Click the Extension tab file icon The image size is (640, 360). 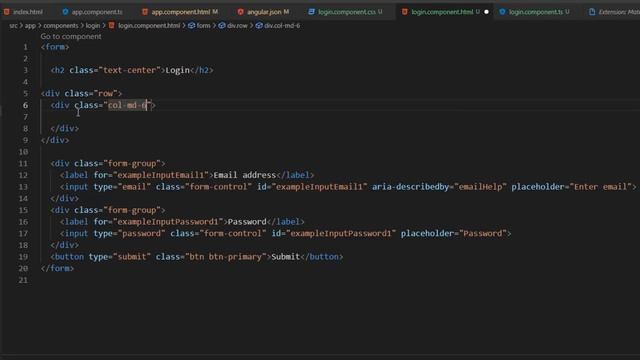tap(592, 12)
